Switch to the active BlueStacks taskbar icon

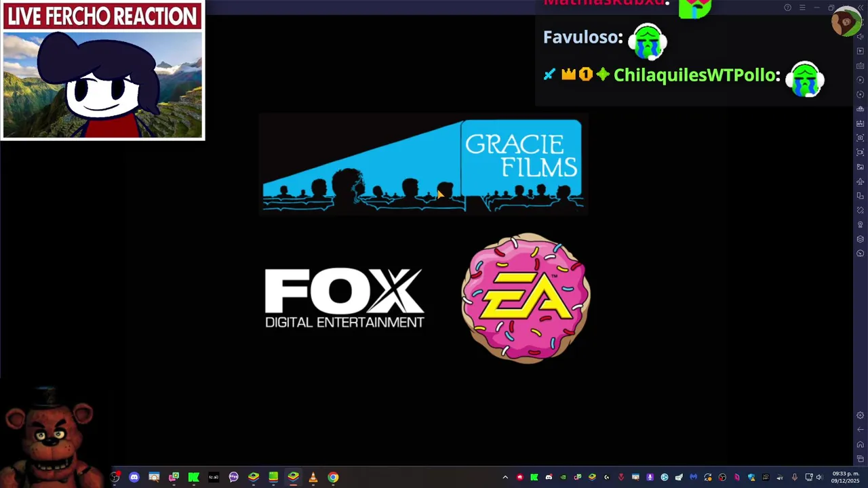click(293, 477)
